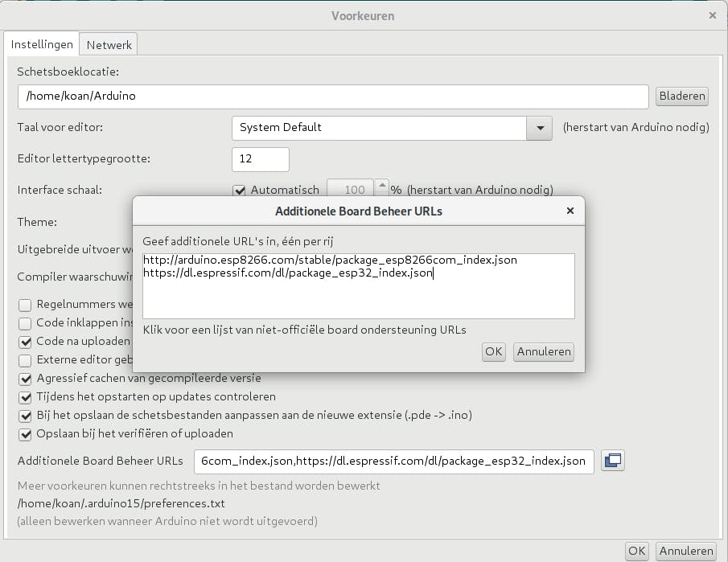Toggle the Automatisch interface schaal checkbox
The image size is (728, 562).
click(x=239, y=191)
